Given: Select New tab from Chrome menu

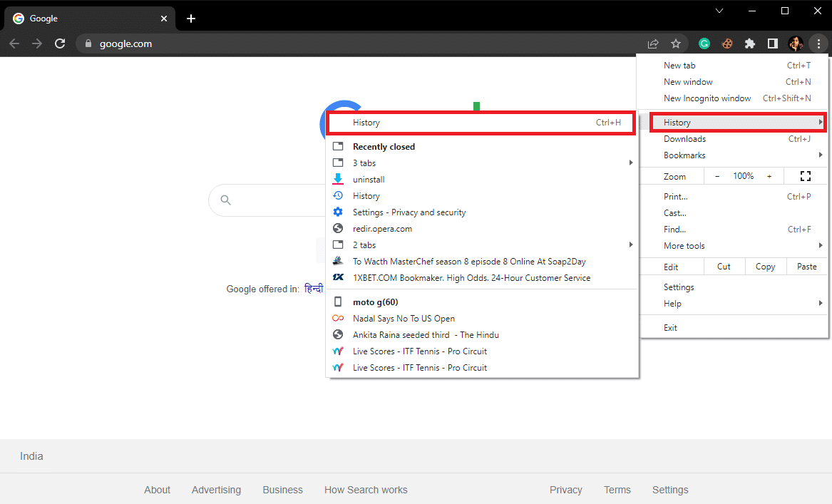Looking at the screenshot, I should tap(734, 66).
